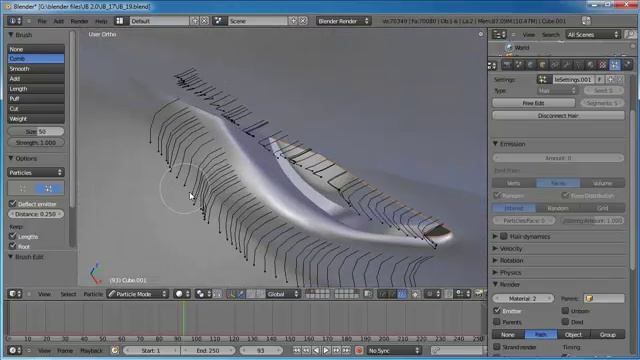
Task: Enable the Died checkbox
Action: click(565, 322)
